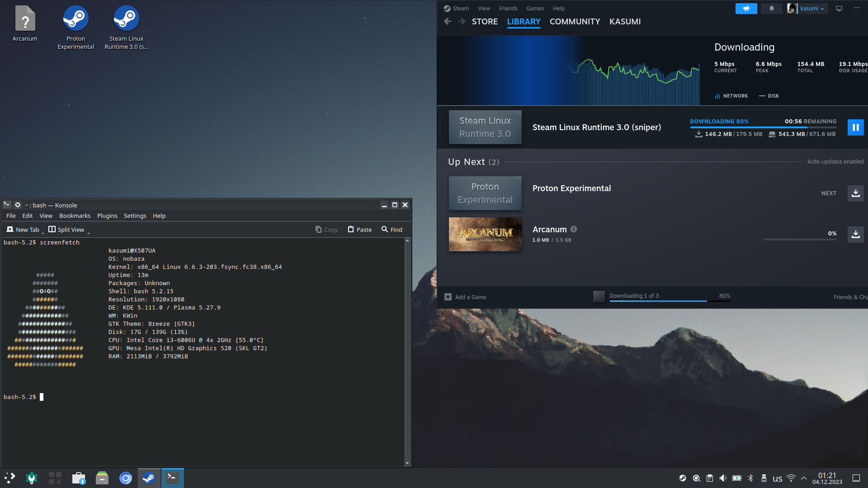This screenshot has width=868, height=488.
Task: Open Konsole Settings menu
Action: pos(135,216)
